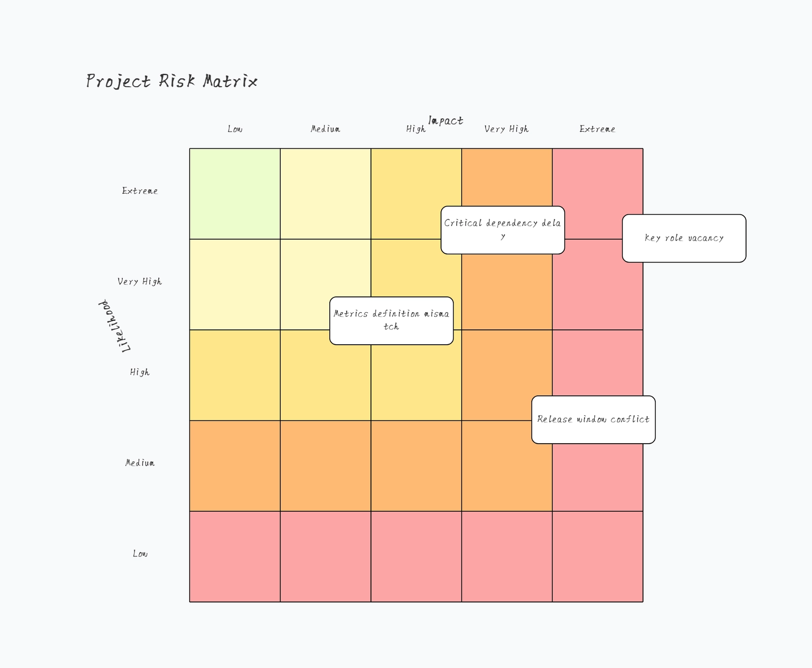
Task: Select the Extreme likelihood row label
Action: pyautogui.click(x=140, y=191)
